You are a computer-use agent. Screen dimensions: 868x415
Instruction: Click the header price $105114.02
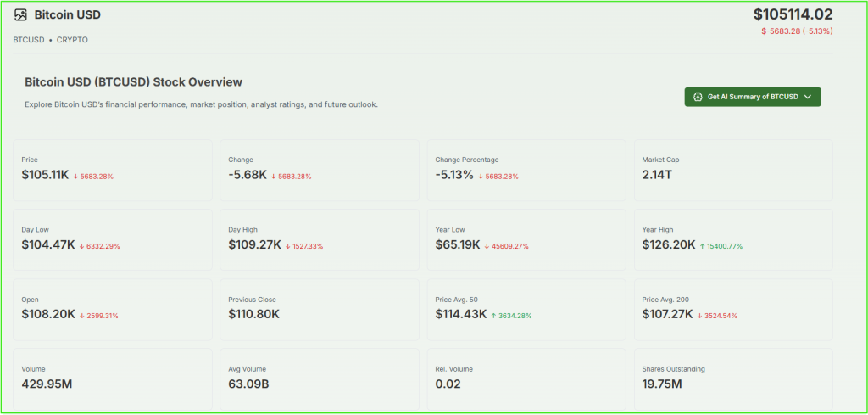pos(793,14)
